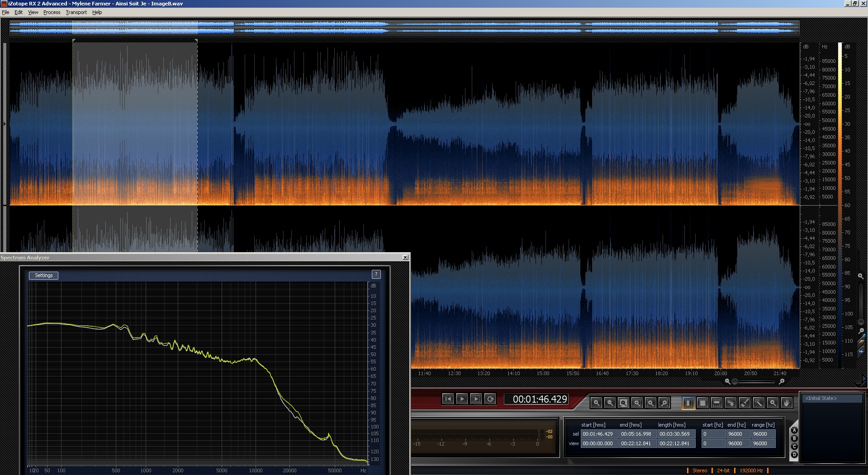Recall compare setting D

(794, 455)
